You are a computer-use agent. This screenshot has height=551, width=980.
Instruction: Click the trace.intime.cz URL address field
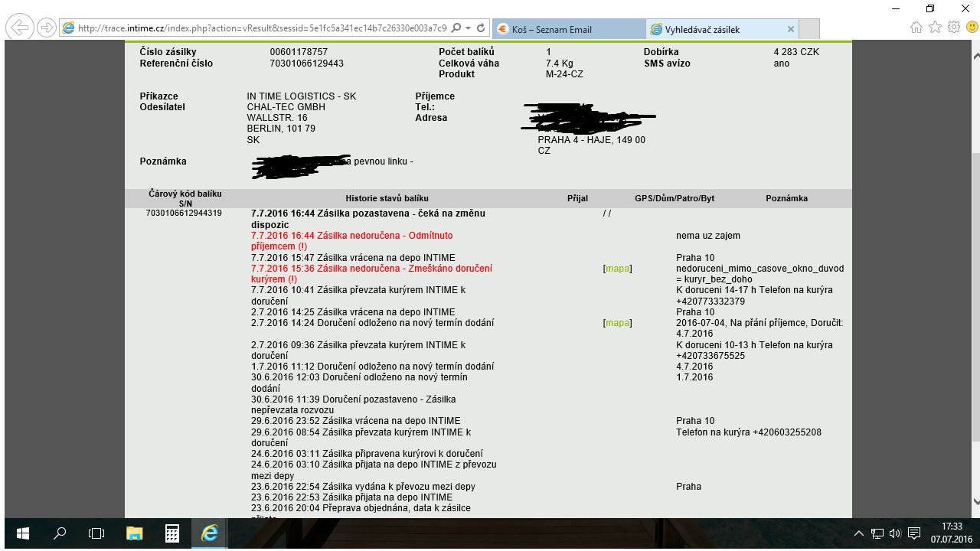(260, 28)
